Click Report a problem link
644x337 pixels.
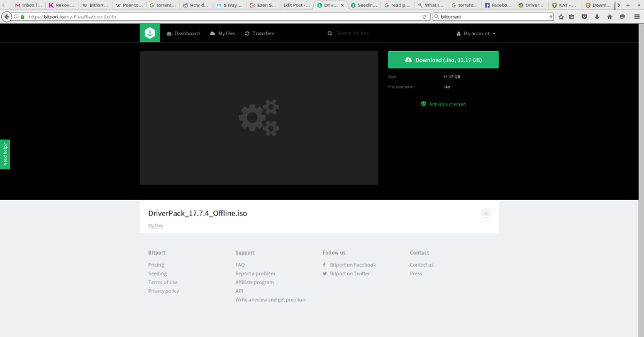(255, 273)
